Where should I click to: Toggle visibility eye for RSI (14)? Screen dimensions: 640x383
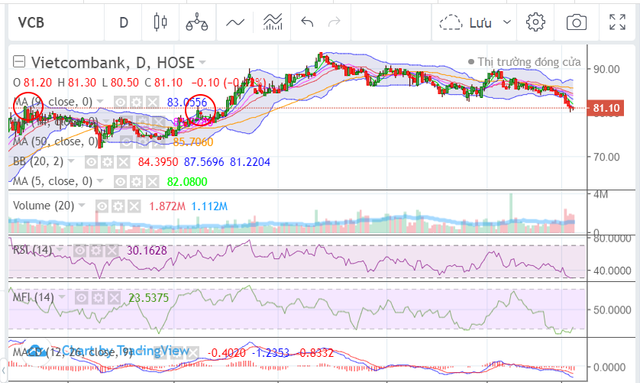[x=80, y=250]
